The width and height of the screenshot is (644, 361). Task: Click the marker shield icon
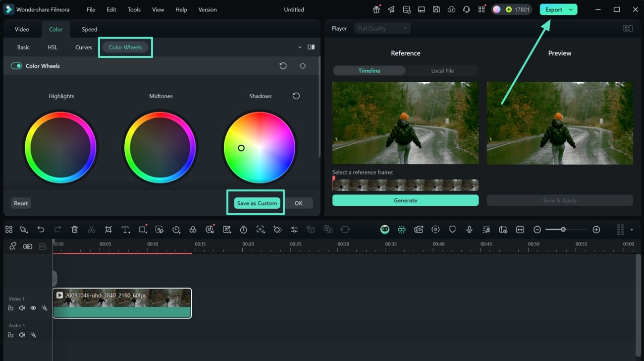pyautogui.click(x=452, y=230)
